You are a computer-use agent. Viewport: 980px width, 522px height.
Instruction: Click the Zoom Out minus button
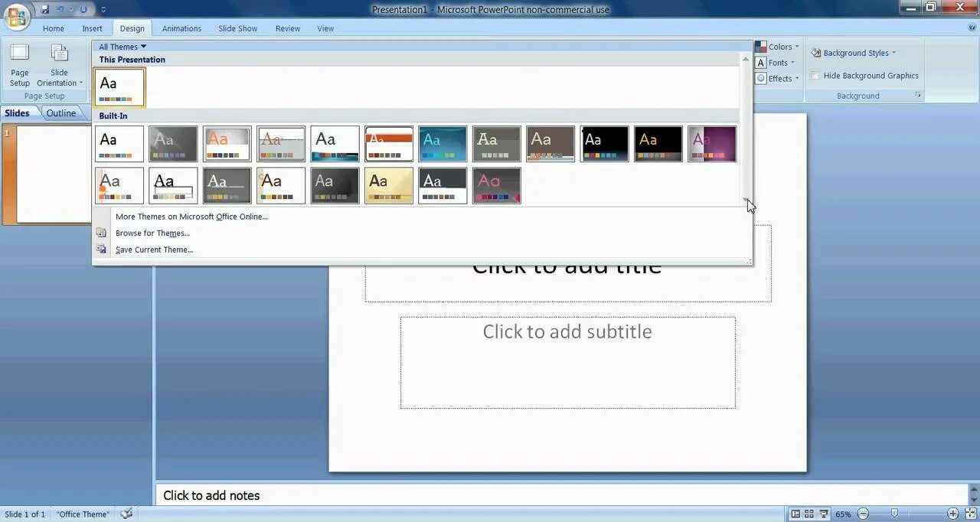[x=863, y=514]
